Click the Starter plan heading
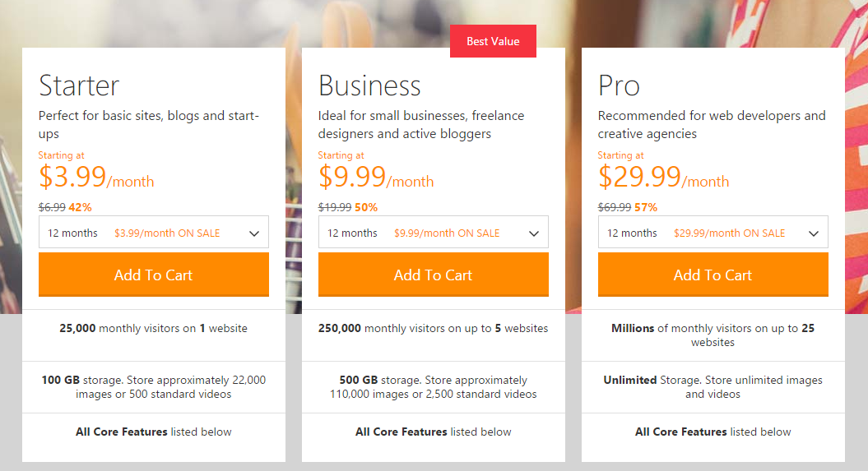This screenshot has height=471, width=868. pos(79,85)
